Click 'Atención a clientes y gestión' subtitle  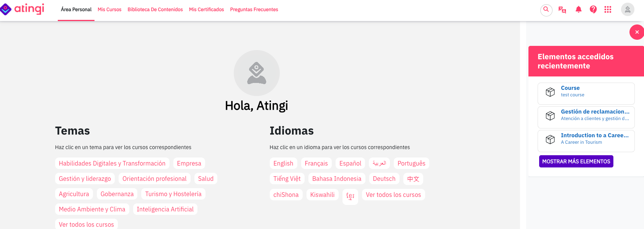click(x=595, y=119)
